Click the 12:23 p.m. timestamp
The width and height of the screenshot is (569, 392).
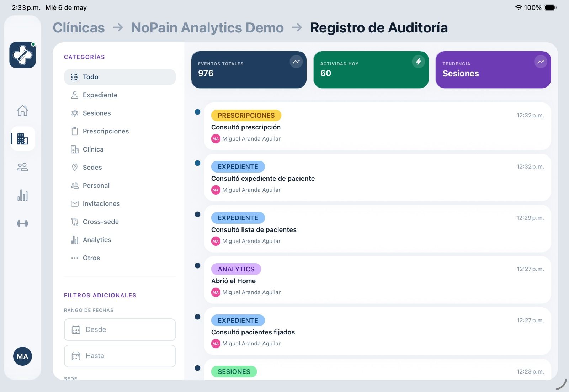(x=530, y=371)
